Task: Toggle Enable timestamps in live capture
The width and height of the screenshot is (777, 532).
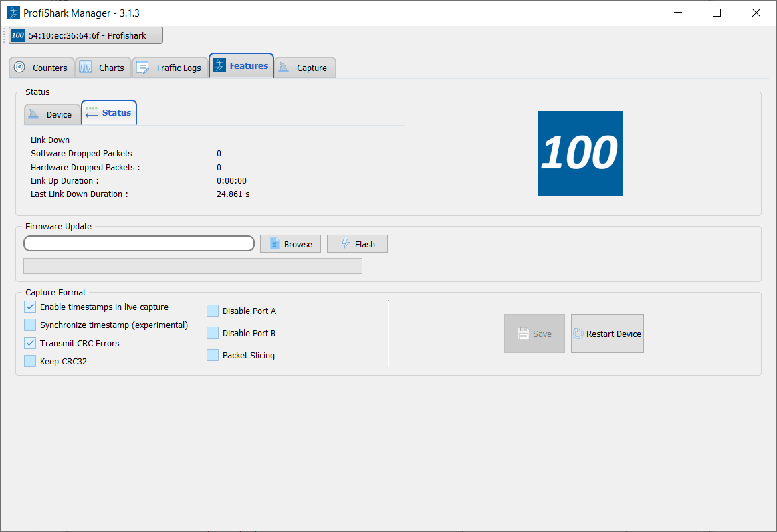Action: tap(30, 307)
